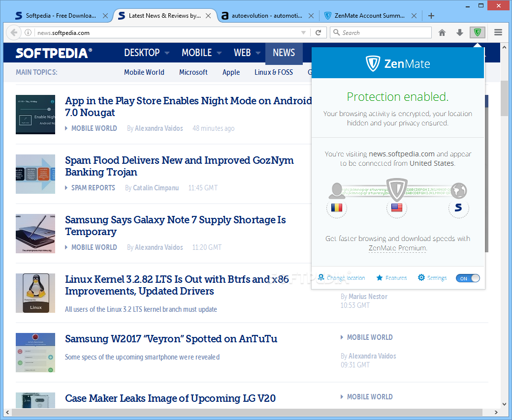The height and width of the screenshot is (420, 512).
Task: Open the ZenMate Premium link
Action: [x=397, y=248]
